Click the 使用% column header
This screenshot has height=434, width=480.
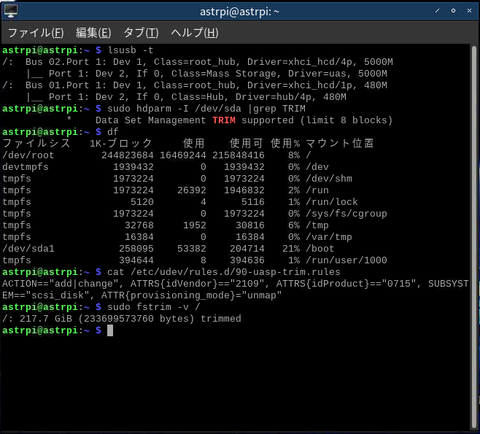285,143
